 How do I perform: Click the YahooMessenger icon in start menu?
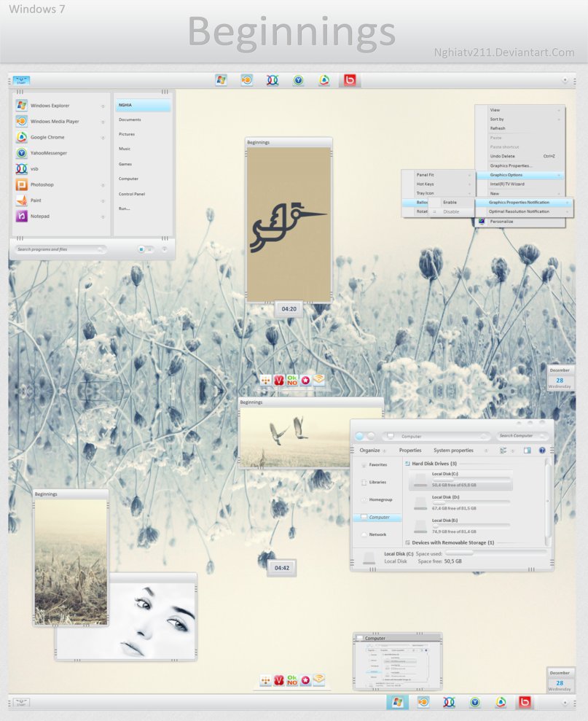click(22, 153)
